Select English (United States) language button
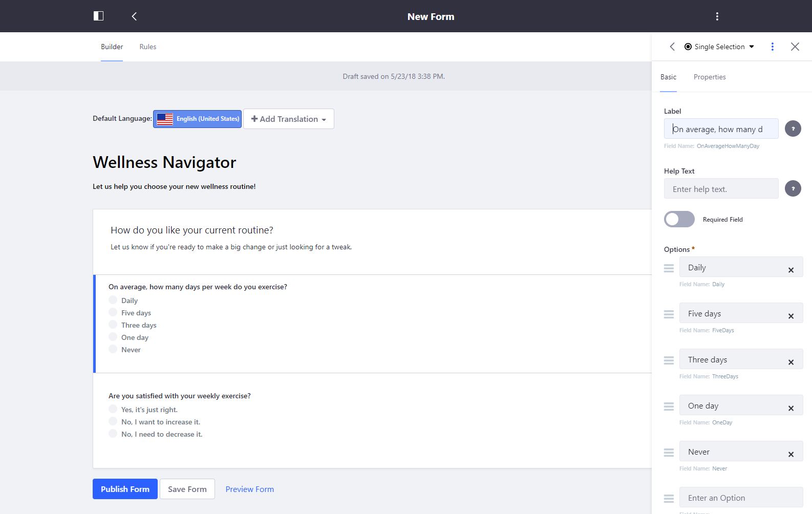This screenshot has width=812, height=514. point(197,119)
